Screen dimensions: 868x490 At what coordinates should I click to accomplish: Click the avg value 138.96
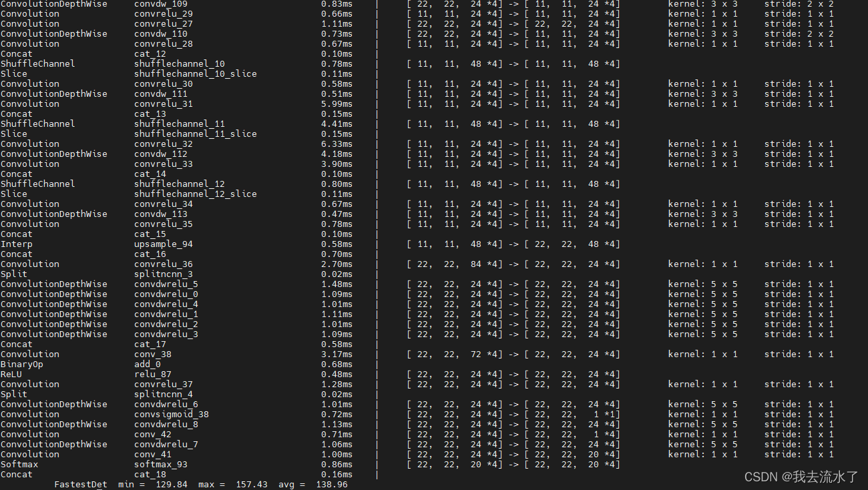pos(332,485)
